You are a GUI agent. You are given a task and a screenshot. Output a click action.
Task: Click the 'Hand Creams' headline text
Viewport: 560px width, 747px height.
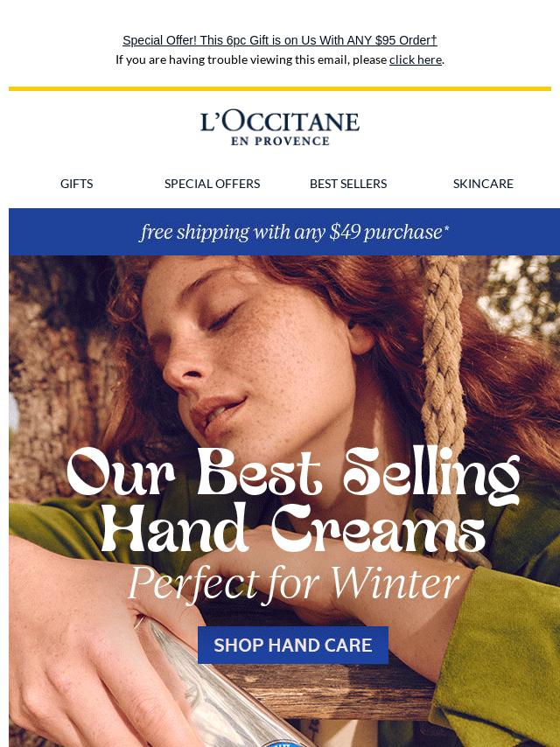(293, 529)
